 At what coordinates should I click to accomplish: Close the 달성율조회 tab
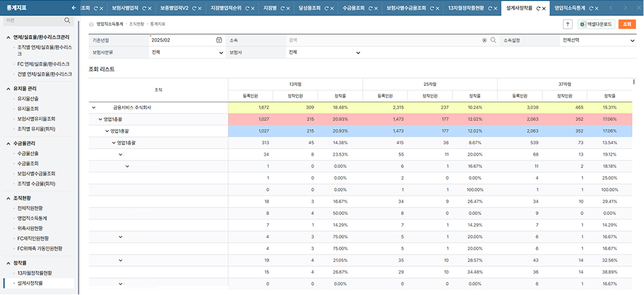[332, 8]
